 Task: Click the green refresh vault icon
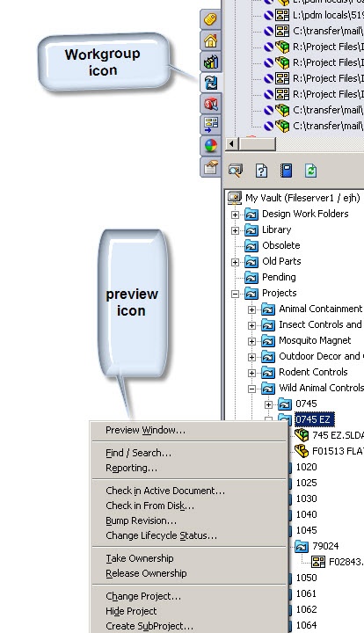[x=310, y=171]
